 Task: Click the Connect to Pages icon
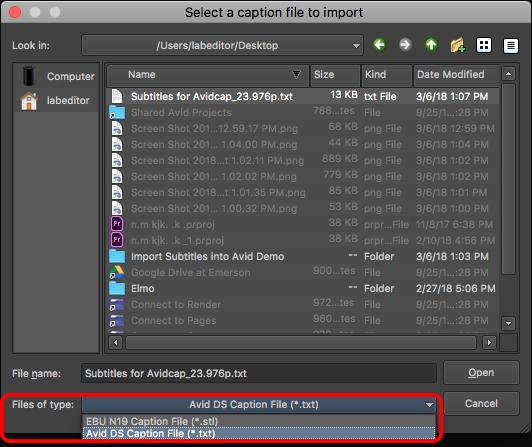pos(117,320)
